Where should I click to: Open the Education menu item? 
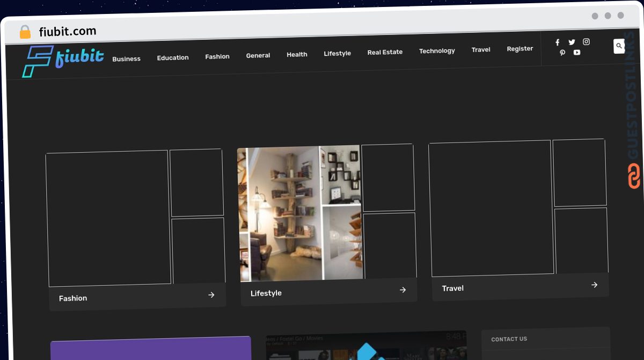173,57
